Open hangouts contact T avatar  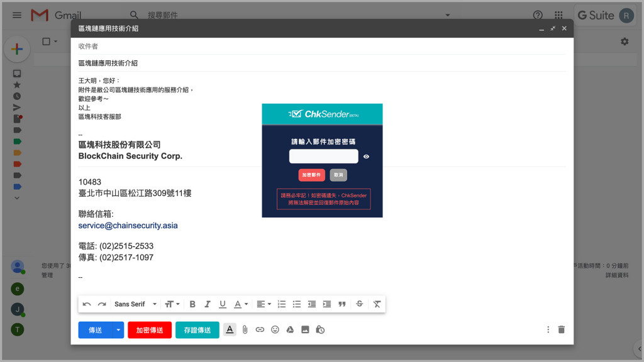point(17,329)
